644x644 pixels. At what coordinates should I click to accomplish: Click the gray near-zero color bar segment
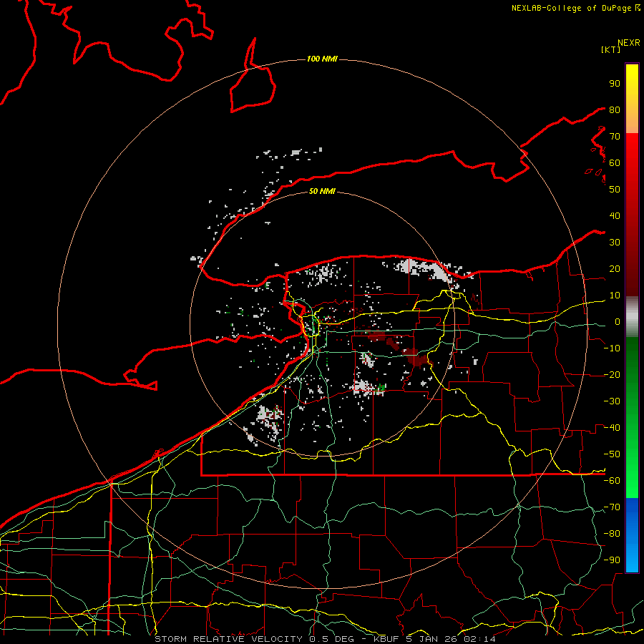[632, 316]
